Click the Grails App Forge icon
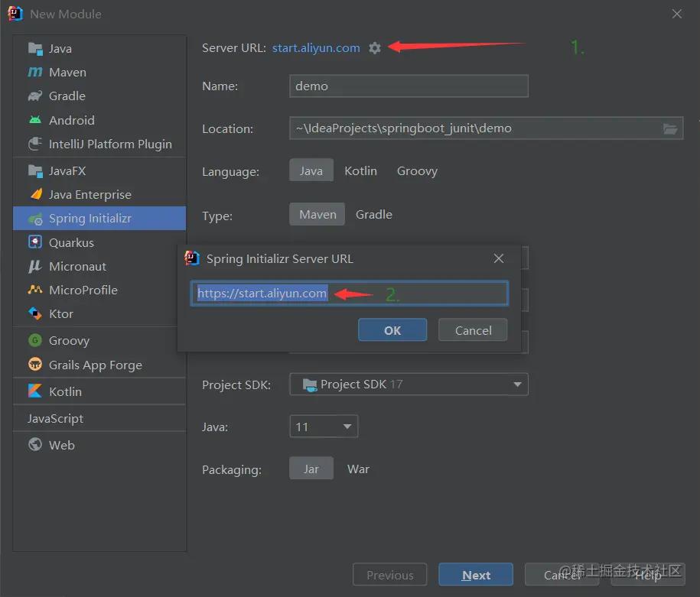Image resolution: width=700 pixels, height=597 pixels. pyautogui.click(x=35, y=365)
